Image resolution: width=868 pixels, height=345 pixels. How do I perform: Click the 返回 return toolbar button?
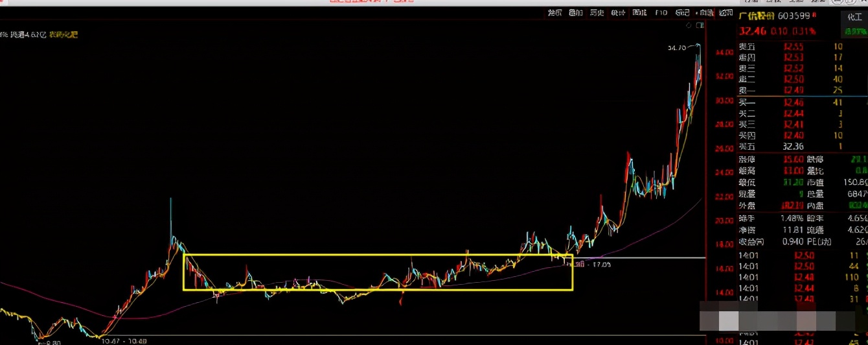tap(726, 12)
